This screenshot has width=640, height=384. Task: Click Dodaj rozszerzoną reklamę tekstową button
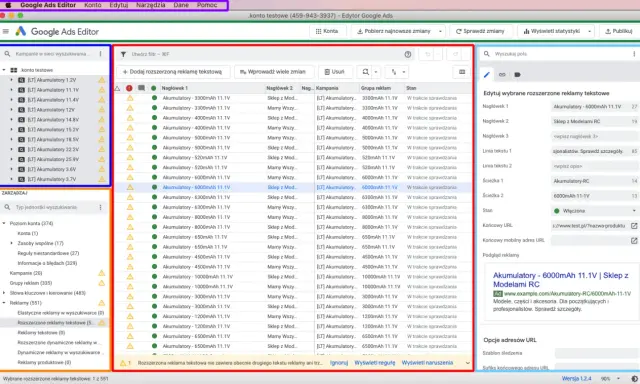[x=173, y=72]
